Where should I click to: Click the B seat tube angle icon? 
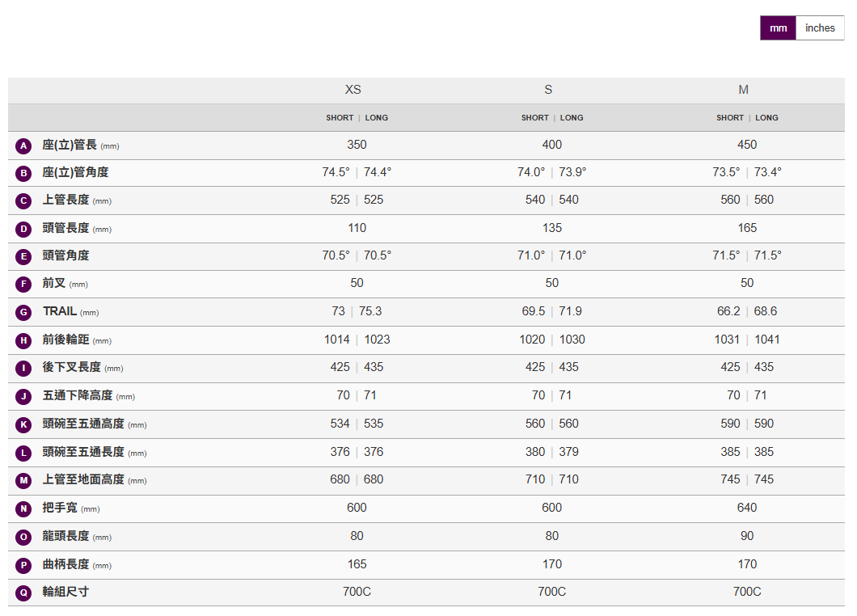point(23,173)
